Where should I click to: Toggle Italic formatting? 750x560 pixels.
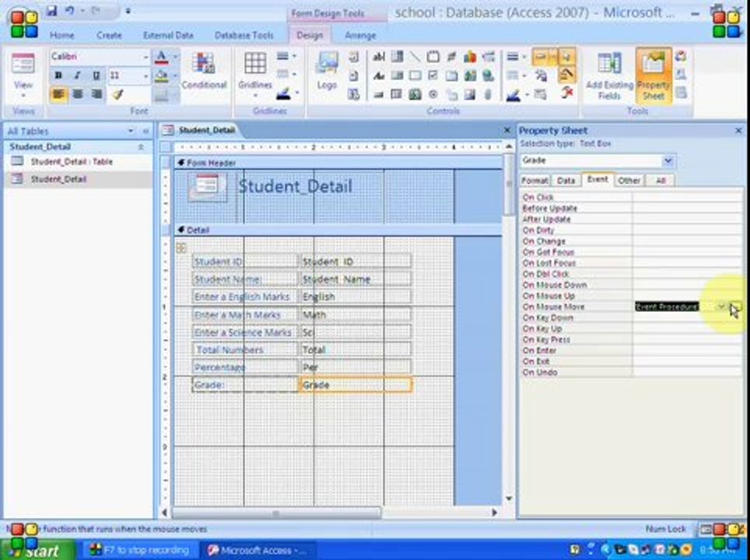coord(77,75)
